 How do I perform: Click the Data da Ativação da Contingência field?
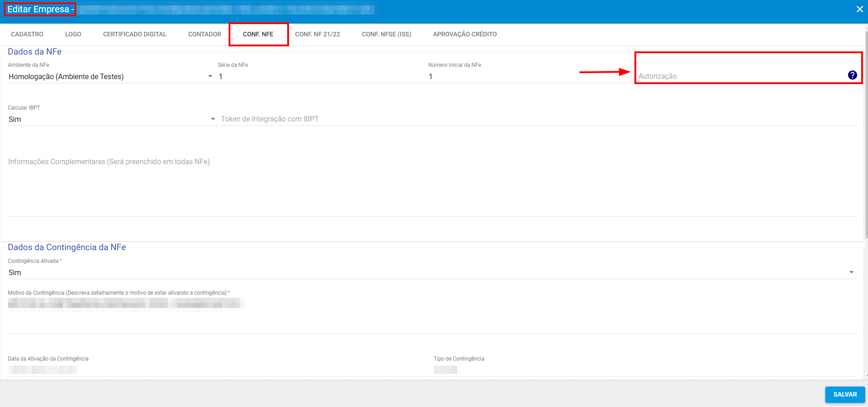(x=219, y=370)
